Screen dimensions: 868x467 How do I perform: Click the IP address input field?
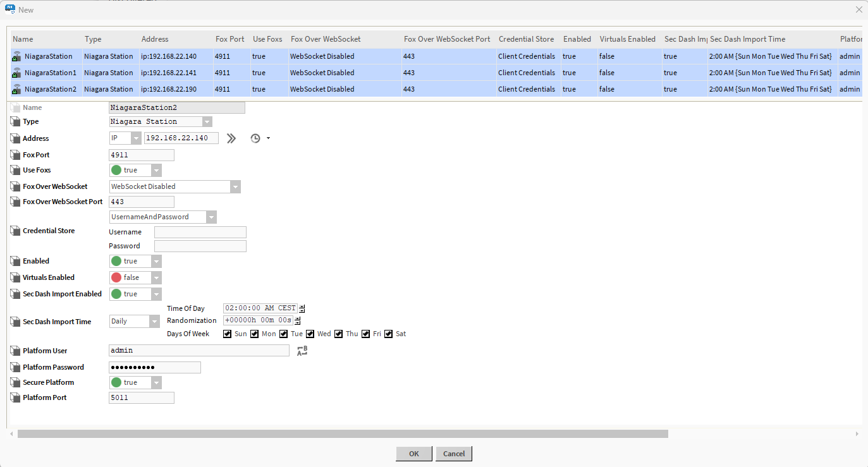[x=181, y=138]
